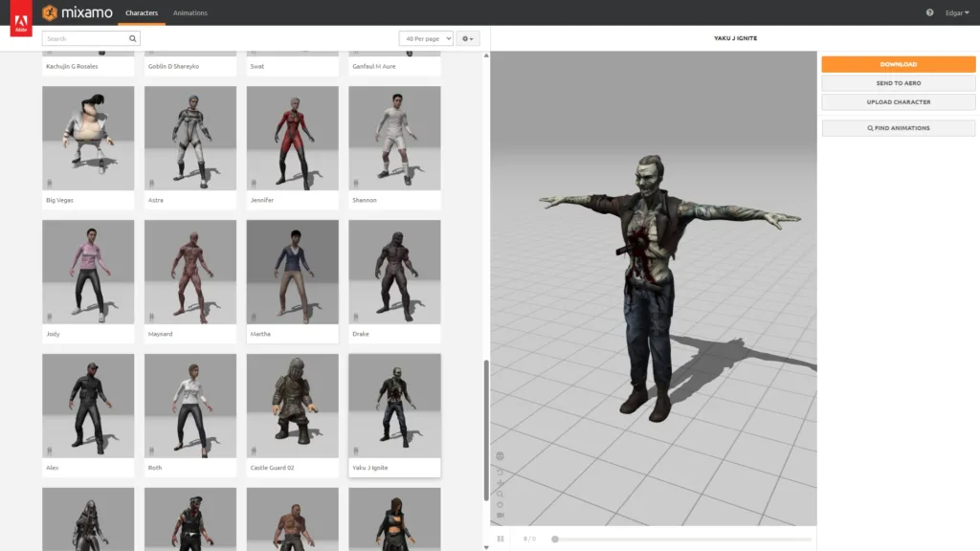The image size is (980, 551).
Task: Click the small figure icon on the Roth thumbnail
Action: 152,451
